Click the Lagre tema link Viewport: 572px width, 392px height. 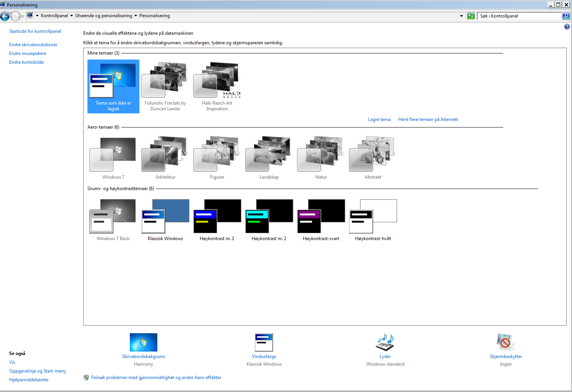379,119
